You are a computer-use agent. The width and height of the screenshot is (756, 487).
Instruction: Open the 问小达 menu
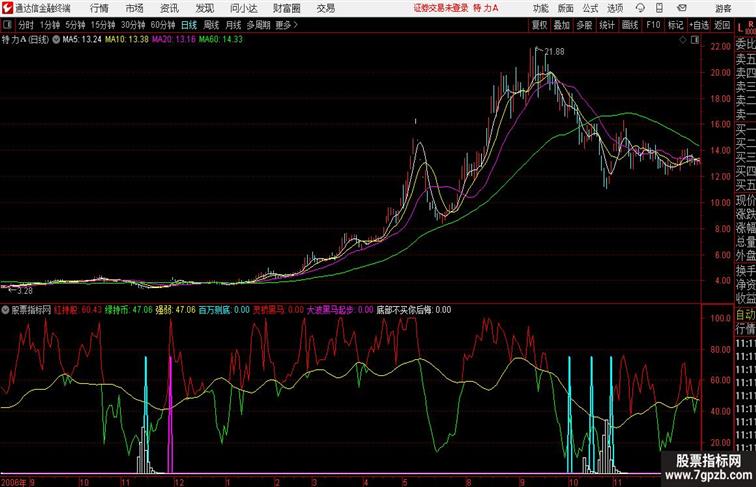pyautogui.click(x=244, y=8)
